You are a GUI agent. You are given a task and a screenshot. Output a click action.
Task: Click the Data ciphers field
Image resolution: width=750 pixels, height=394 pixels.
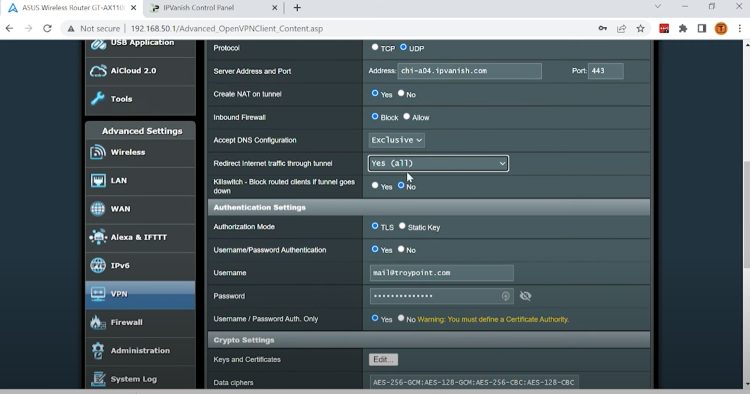[474, 383]
